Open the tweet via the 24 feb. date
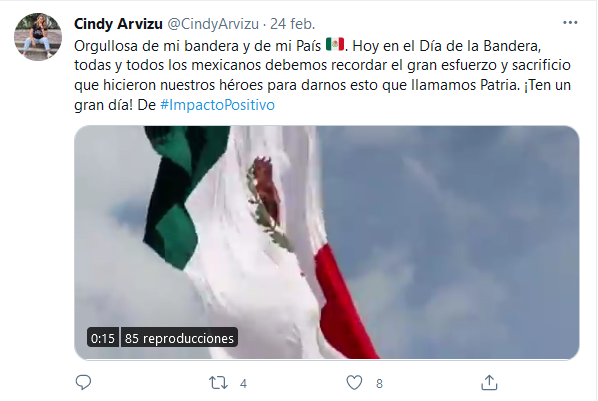The image size is (598, 401). [x=293, y=24]
